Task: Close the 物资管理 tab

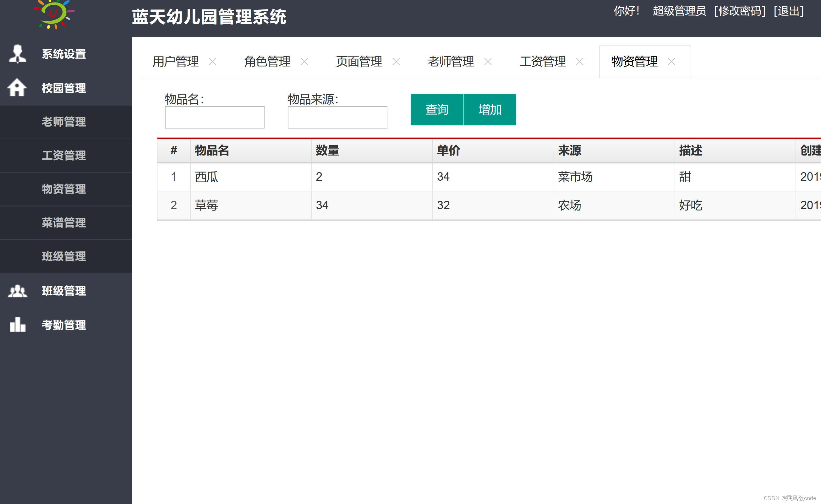Action: [x=671, y=62]
